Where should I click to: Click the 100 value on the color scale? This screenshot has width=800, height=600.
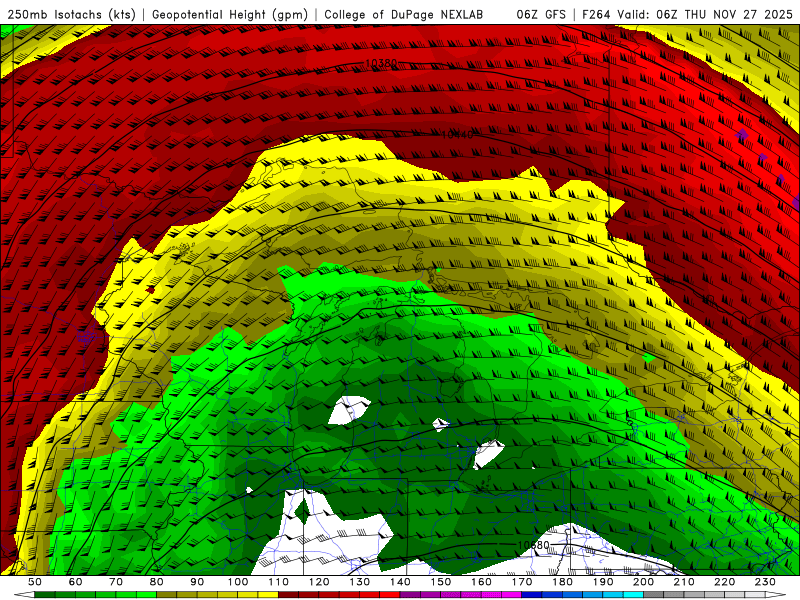coord(238,582)
